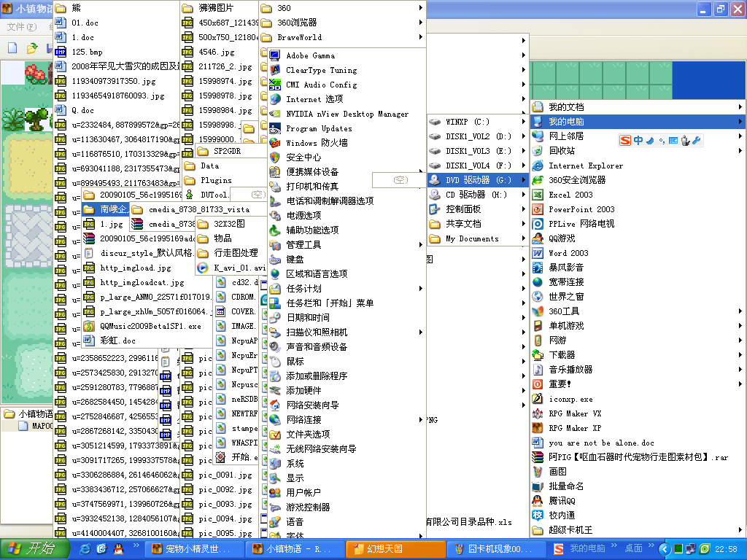Open Adobe Gamma control panel icon
747x560 pixels.
pyautogui.click(x=275, y=55)
